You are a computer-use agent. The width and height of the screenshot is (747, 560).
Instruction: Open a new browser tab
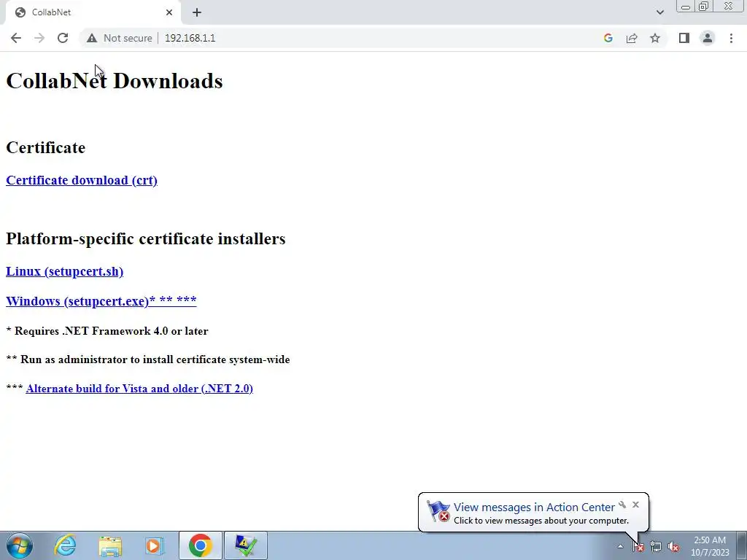pos(197,12)
